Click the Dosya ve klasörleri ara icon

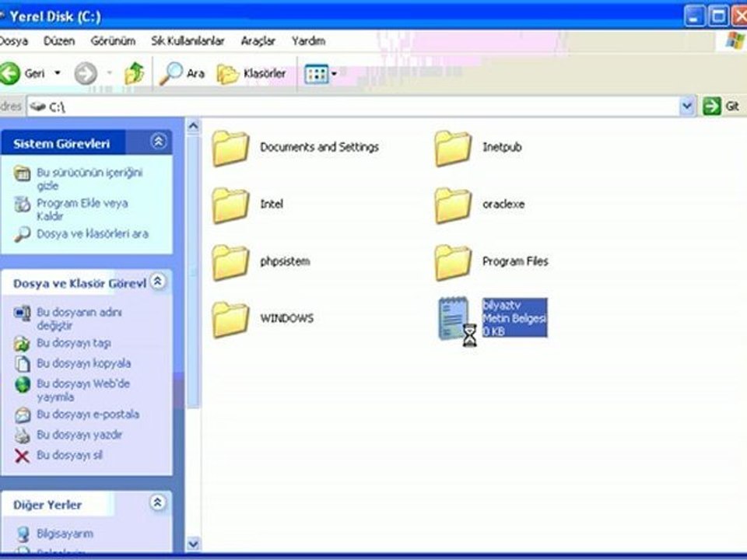tap(22, 234)
